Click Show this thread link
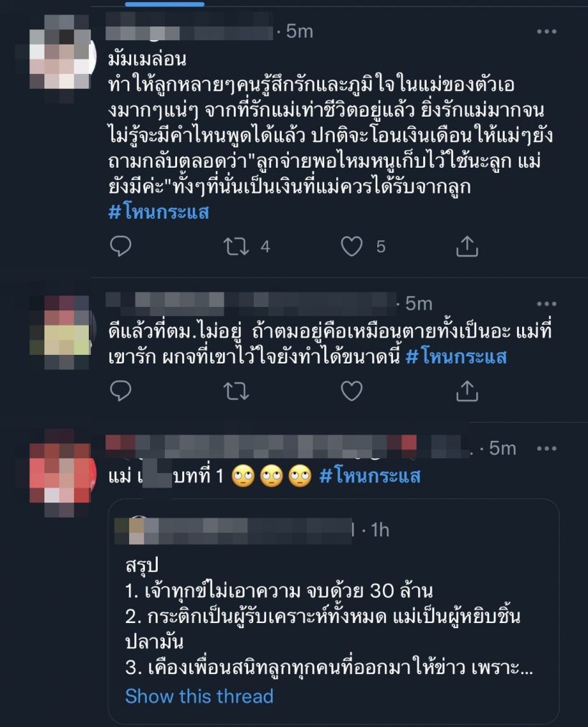The height and width of the screenshot is (727, 588). pos(199,696)
